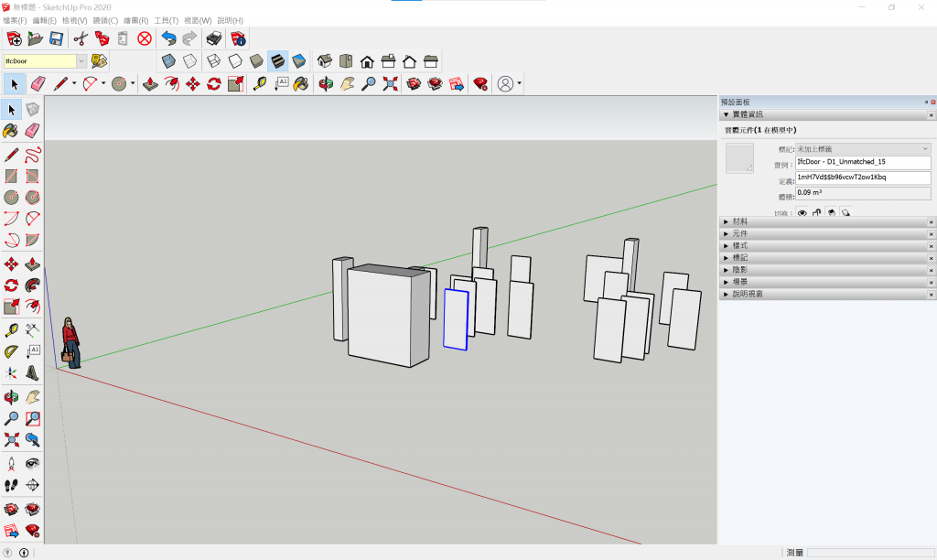Open the 鏡頭(C) menu
The width and height of the screenshot is (937, 560).
(x=105, y=20)
